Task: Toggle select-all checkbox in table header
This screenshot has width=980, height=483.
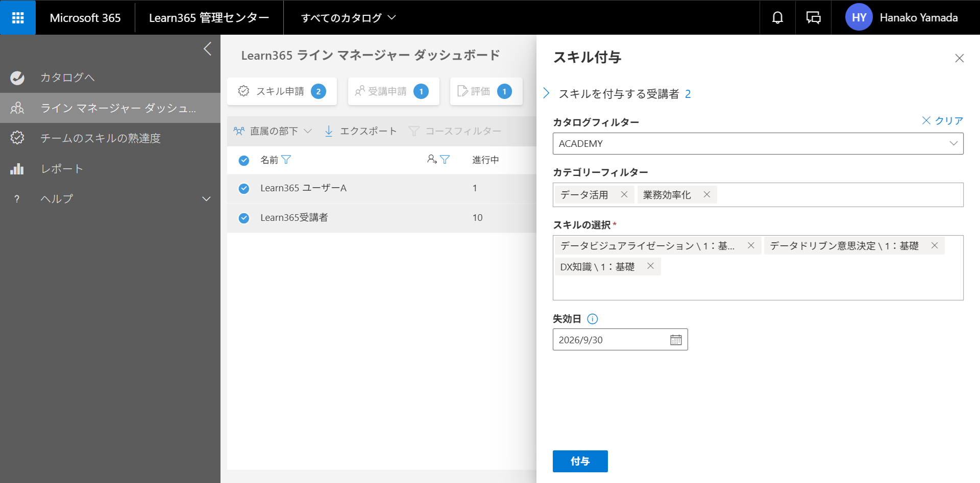Action: [x=244, y=160]
